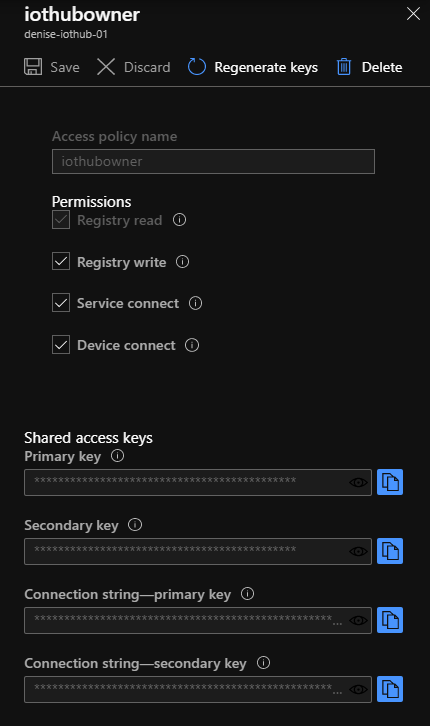
Task: Open info tooltip beside Secondary key label
Action: (x=135, y=525)
